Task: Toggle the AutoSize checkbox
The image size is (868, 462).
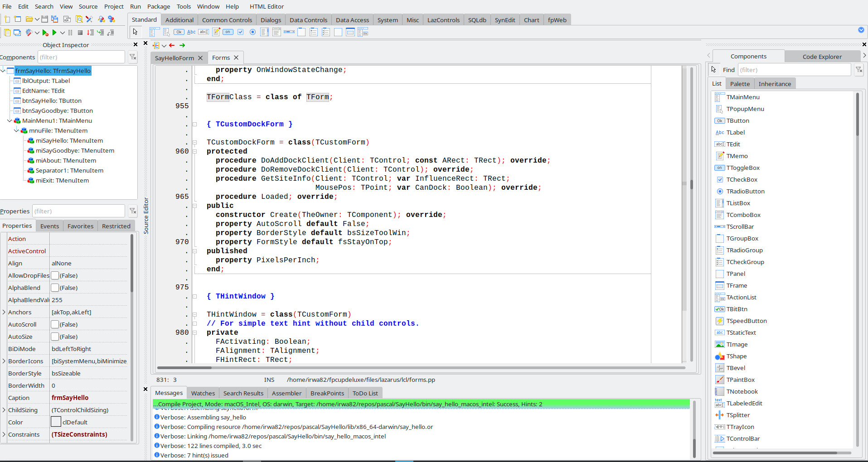Action: 55,337
